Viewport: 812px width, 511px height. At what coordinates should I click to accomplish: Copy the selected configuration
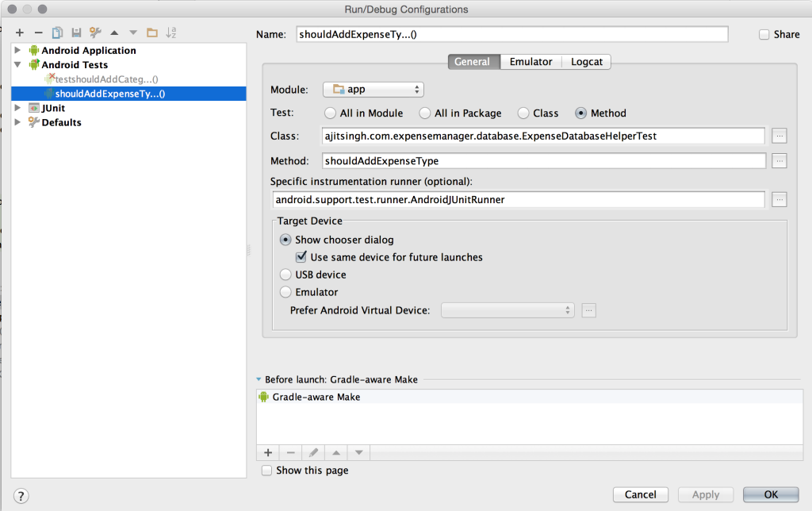click(57, 33)
